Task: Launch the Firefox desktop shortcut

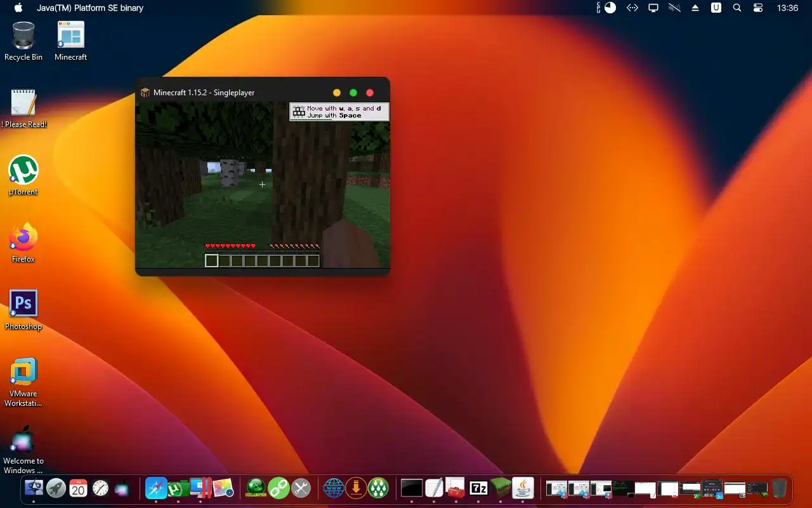Action: point(23,243)
